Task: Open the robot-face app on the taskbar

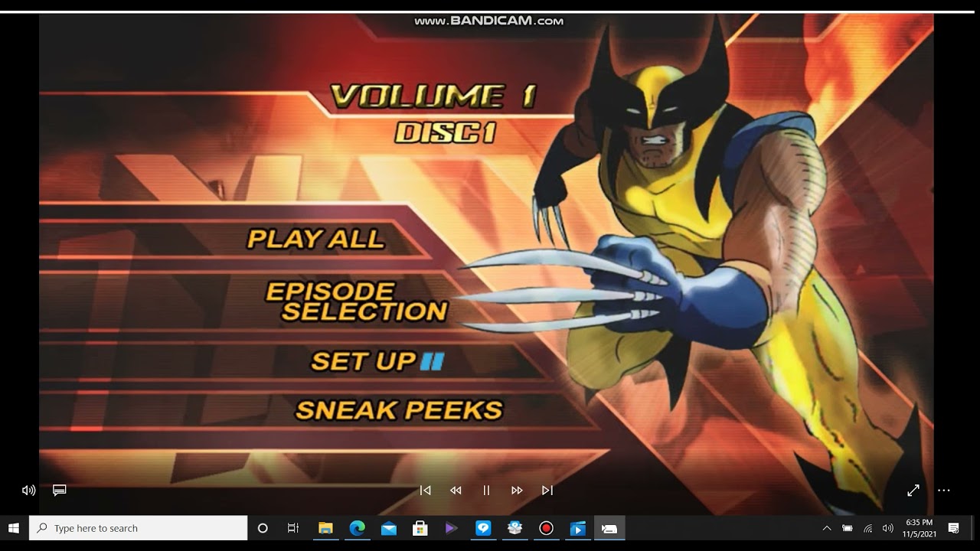Action: (x=514, y=528)
